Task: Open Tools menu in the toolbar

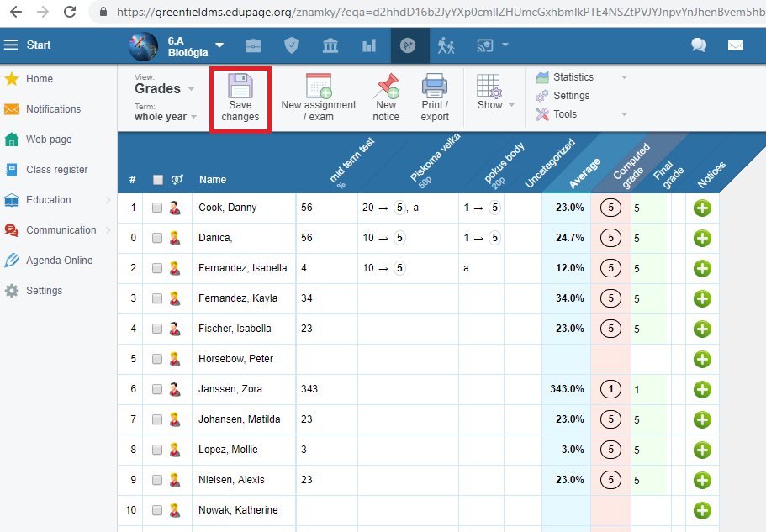Action: (x=565, y=114)
